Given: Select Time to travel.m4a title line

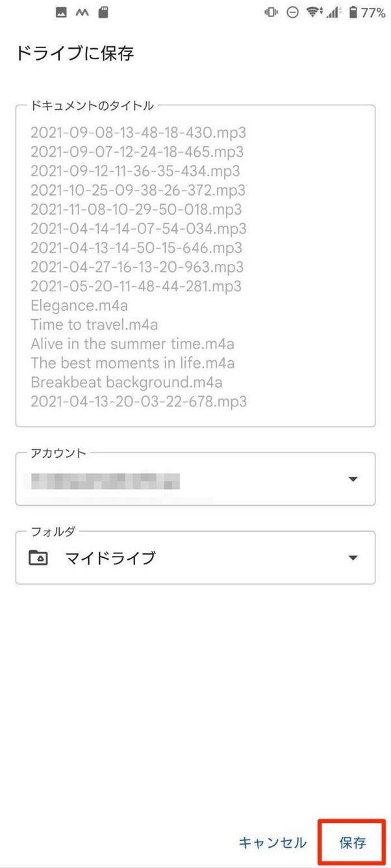Looking at the screenshot, I should pyautogui.click(x=94, y=324).
